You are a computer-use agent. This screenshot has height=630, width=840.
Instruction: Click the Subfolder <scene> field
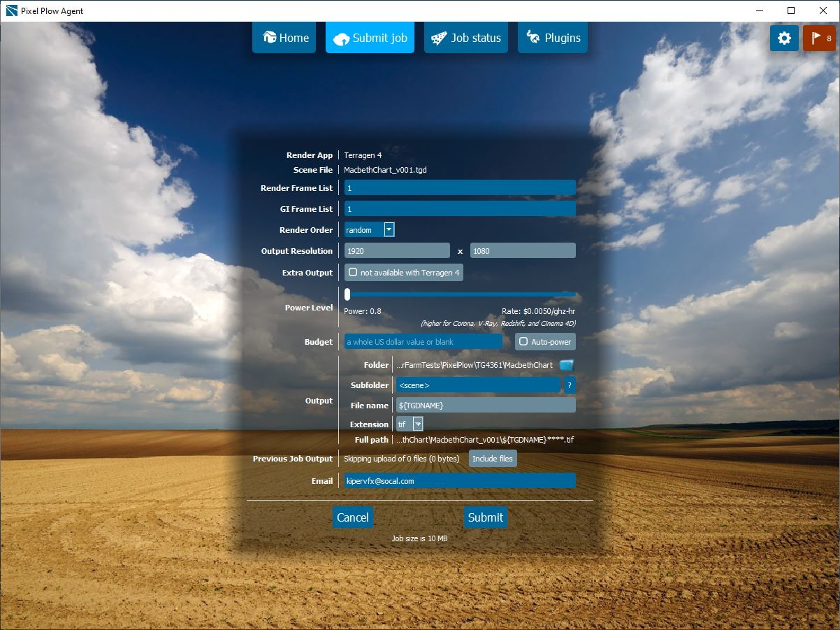point(478,385)
